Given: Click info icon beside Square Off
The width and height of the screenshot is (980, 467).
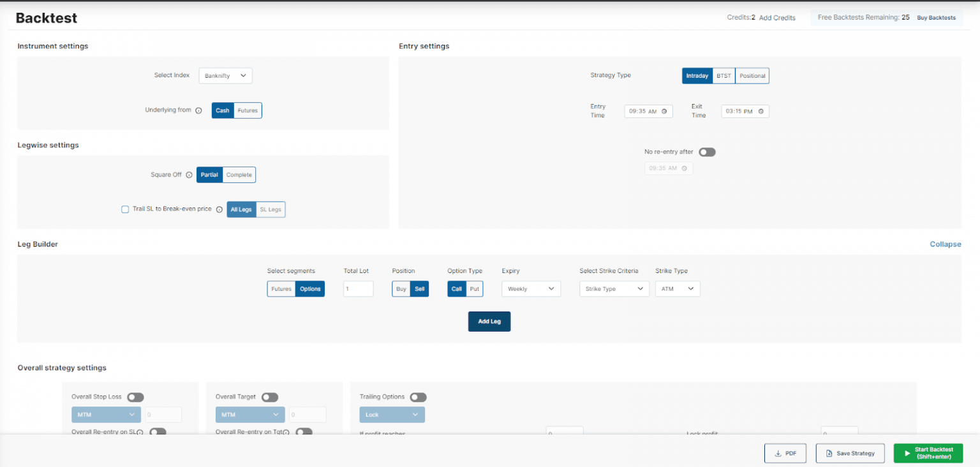Looking at the screenshot, I should click(189, 175).
